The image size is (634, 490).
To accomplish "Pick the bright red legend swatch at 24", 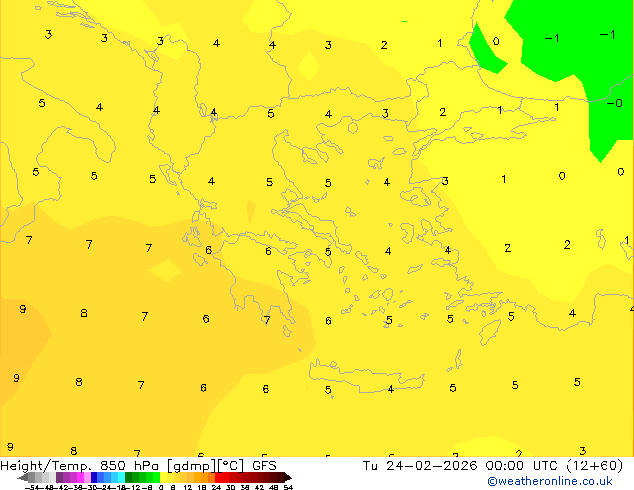I will pyautogui.click(x=218, y=477).
